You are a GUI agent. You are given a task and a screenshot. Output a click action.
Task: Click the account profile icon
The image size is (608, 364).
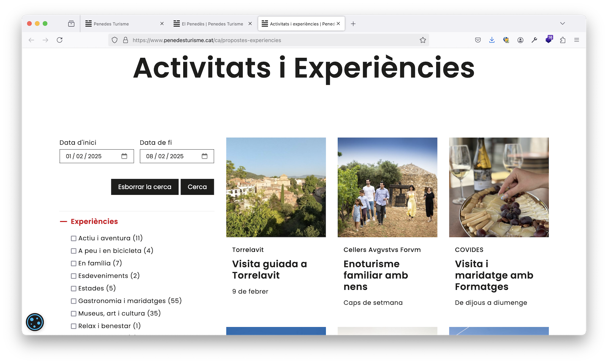point(520,40)
